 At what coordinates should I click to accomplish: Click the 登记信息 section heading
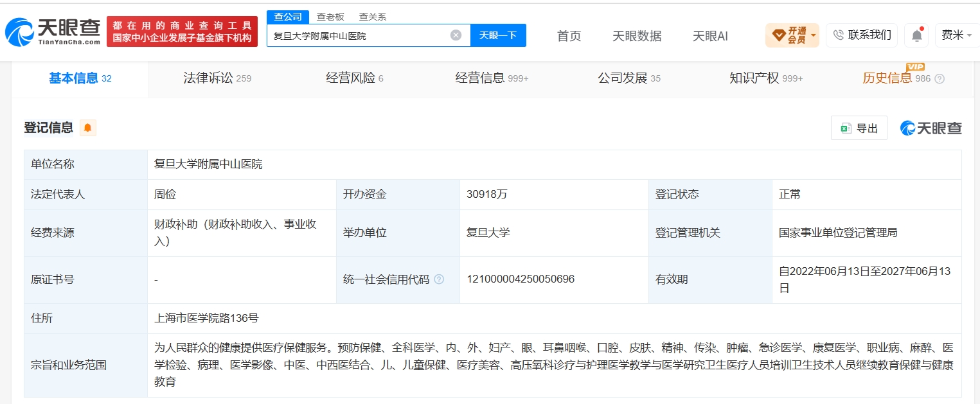49,128
